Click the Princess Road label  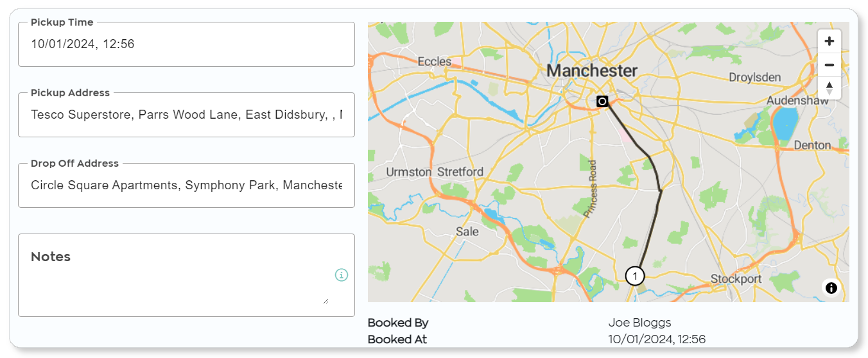pyautogui.click(x=593, y=189)
